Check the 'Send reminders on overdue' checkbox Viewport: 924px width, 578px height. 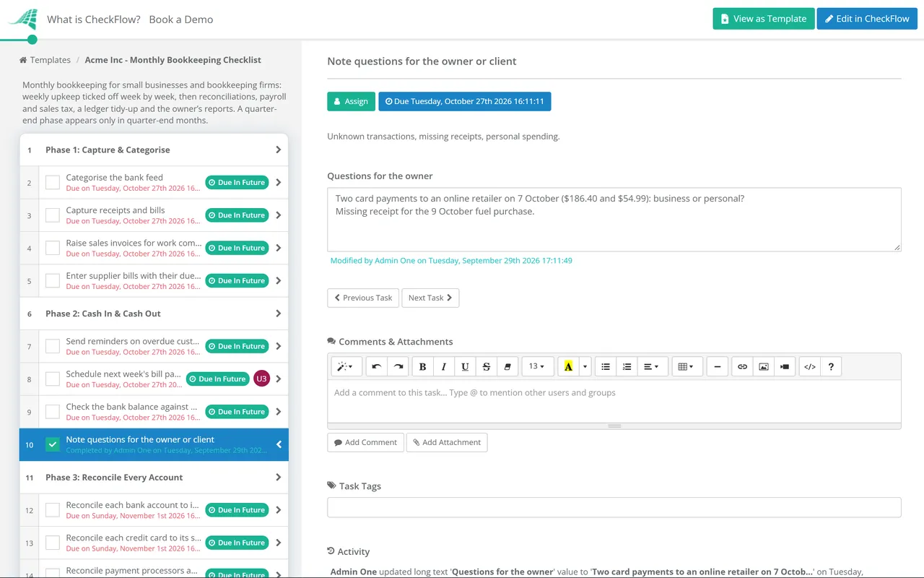point(53,346)
